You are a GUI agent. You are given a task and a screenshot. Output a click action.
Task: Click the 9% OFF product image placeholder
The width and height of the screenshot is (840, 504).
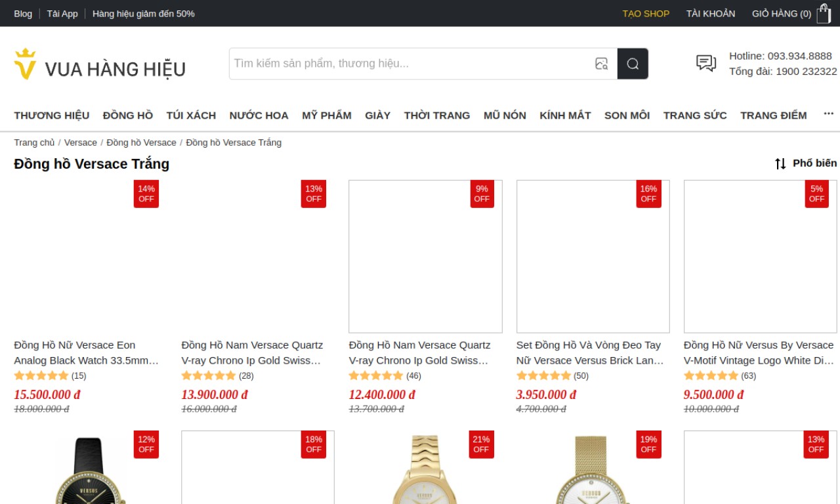click(425, 257)
